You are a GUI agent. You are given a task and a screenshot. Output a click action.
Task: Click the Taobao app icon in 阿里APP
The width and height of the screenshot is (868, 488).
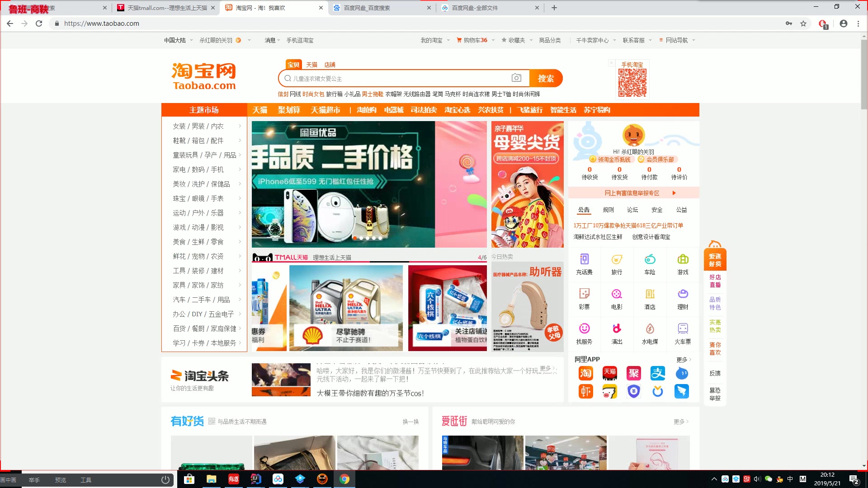585,373
